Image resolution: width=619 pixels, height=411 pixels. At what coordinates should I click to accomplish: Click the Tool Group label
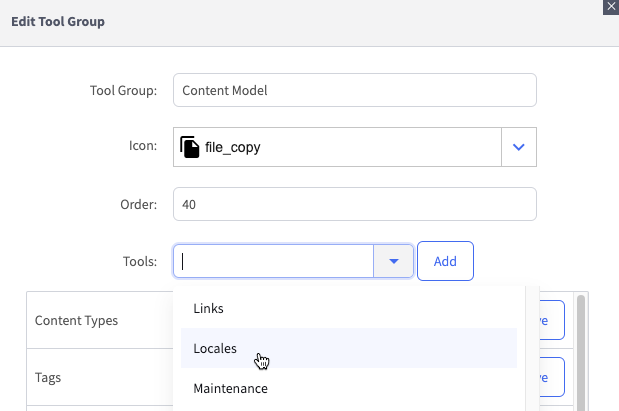pyautogui.click(x=122, y=91)
